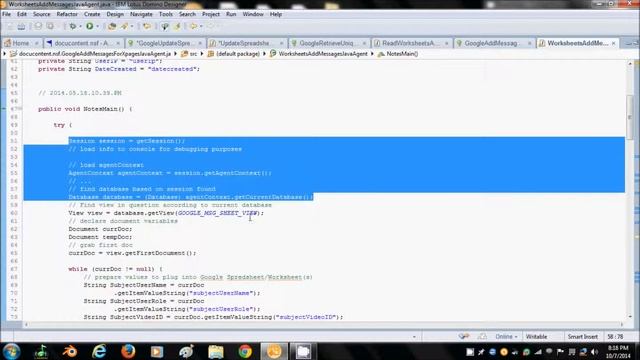Open the Project menu
Image resolution: width=640 pixels, height=360 pixels.
211,14
